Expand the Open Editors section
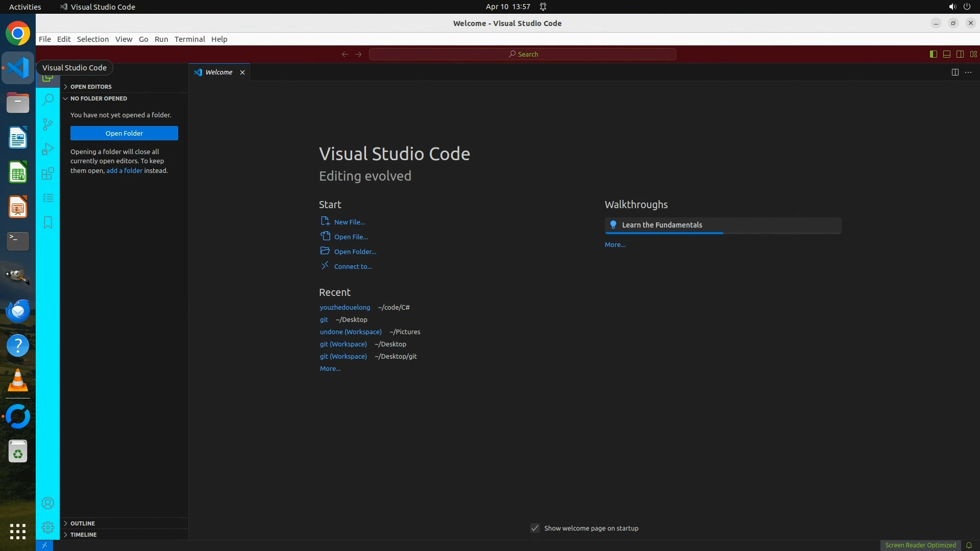 (x=91, y=87)
